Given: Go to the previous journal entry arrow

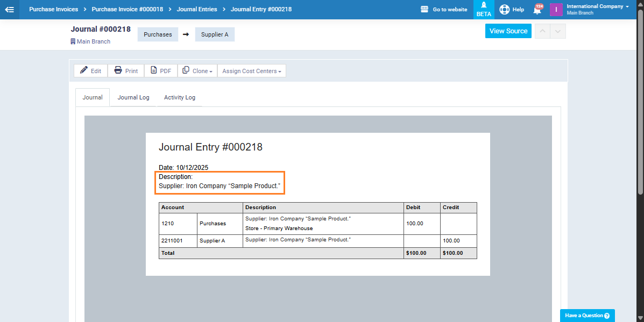Looking at the screenshot, I should point(542,31).
